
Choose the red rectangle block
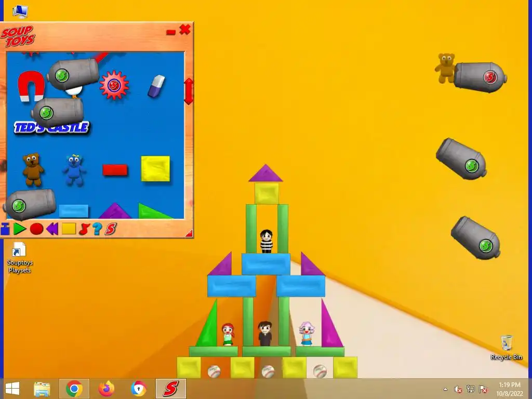115,170
